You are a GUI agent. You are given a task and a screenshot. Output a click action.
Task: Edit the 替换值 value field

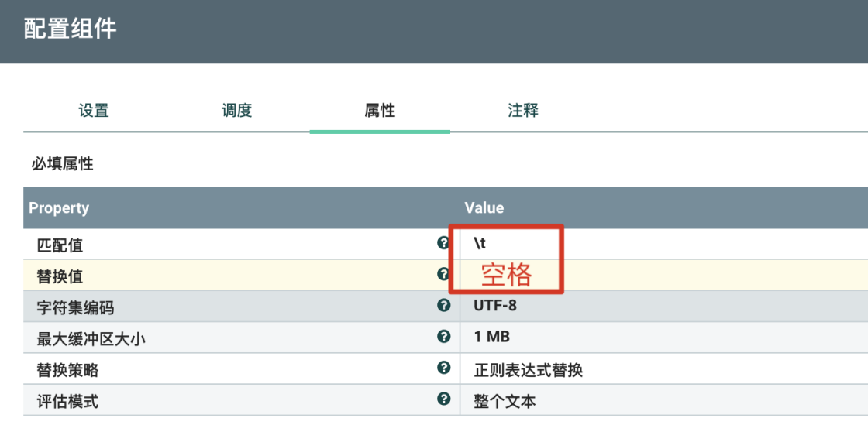click(x=620, y=276)
